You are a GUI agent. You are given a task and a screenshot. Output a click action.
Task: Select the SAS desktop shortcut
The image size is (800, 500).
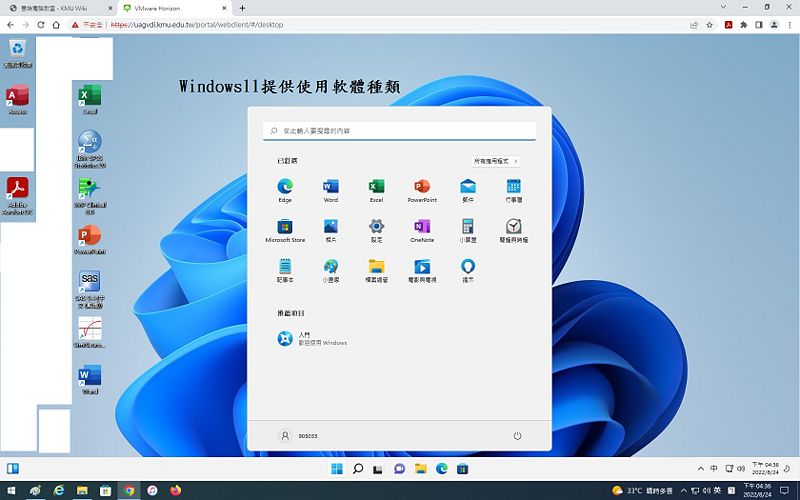tap(90, 289)
